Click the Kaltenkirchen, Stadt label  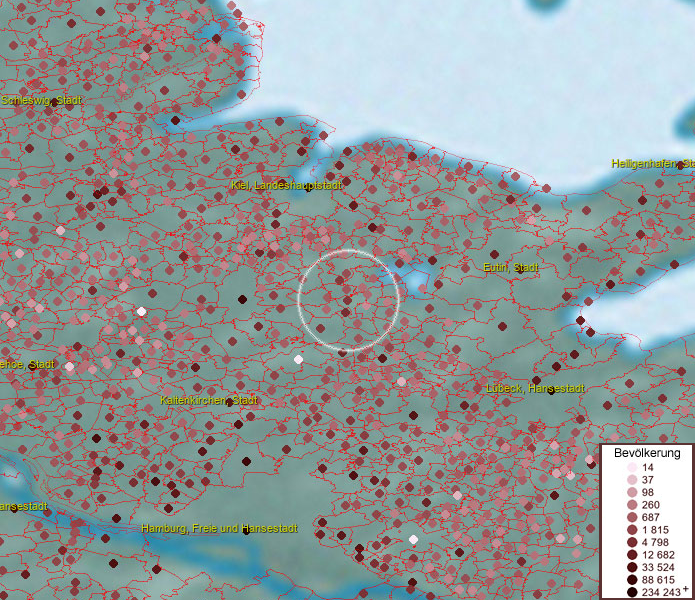pyautogui.click(x=209, y=401)
